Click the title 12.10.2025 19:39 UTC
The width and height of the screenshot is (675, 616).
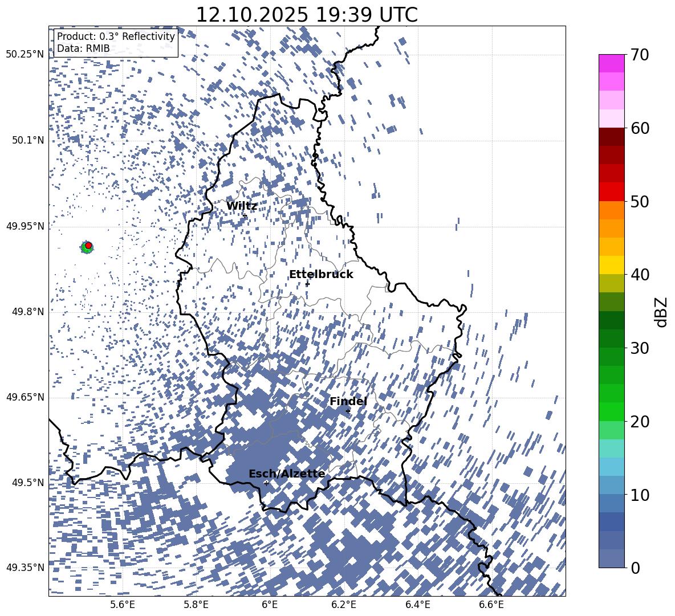[x=307, y=15]
